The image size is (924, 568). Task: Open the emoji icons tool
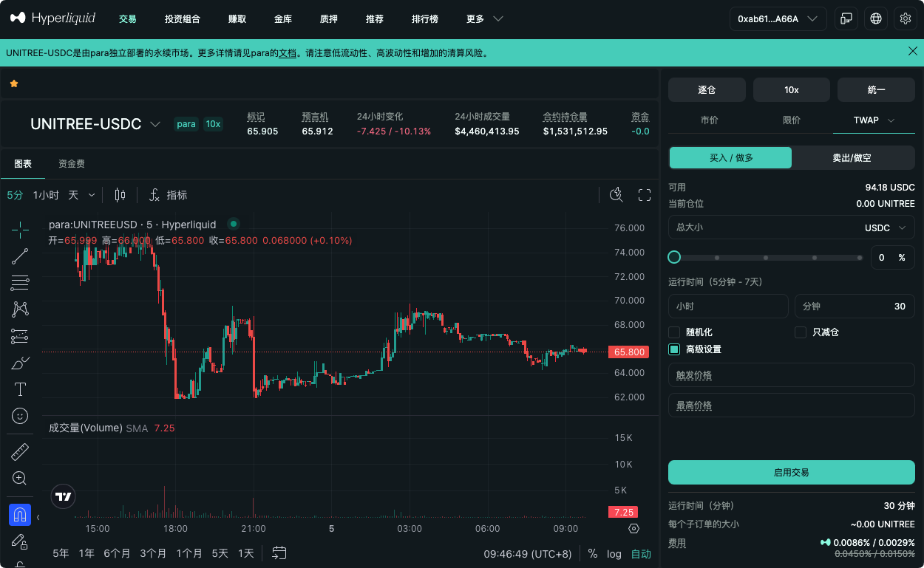pyautogui.click(x=20, y=416)
